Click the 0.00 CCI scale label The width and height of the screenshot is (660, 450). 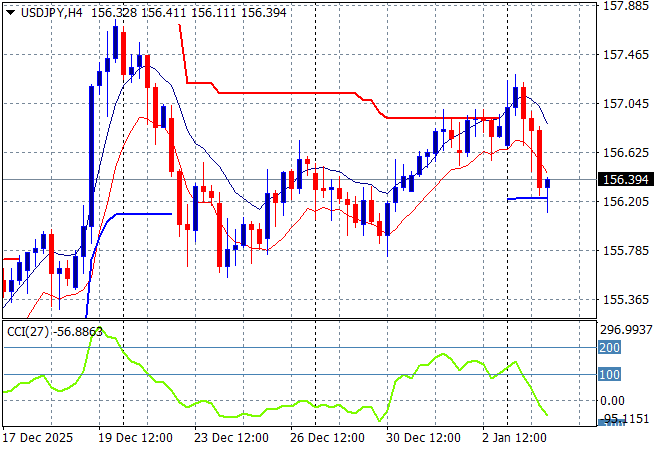(615, 401)
